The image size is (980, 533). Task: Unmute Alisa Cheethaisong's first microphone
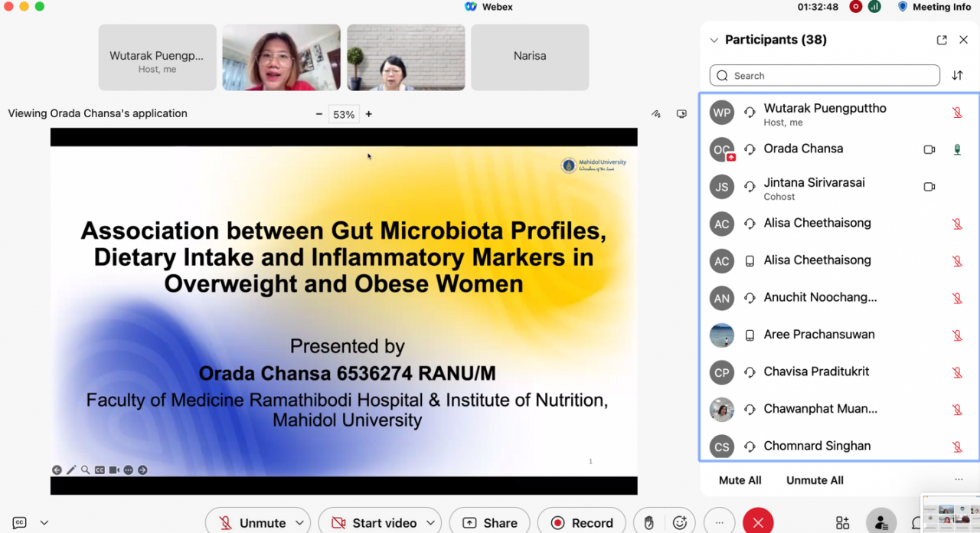coord(957,224)
